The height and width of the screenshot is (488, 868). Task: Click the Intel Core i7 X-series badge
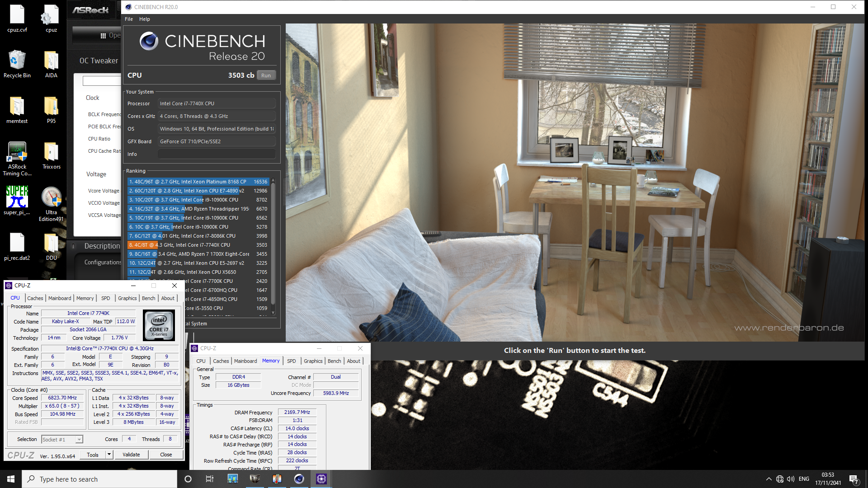pyautogui.click(x=159, y=325)
